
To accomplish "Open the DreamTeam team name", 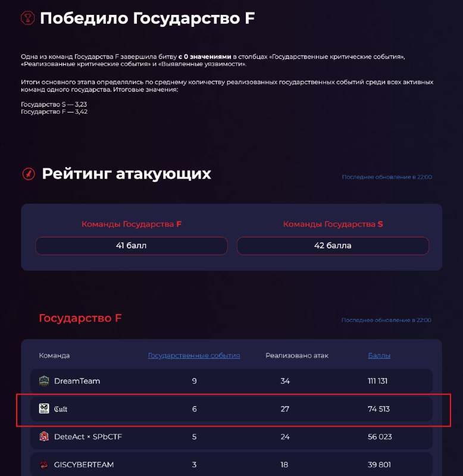I will 77,381.
